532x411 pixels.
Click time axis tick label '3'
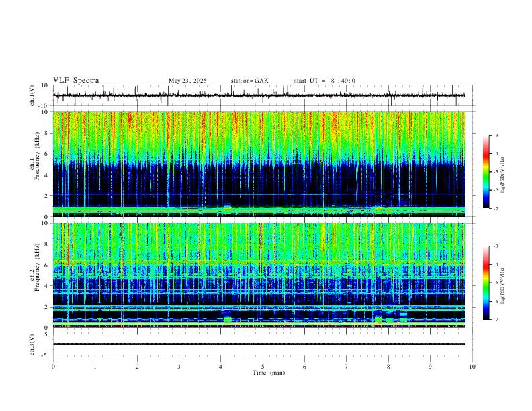coord(179,367)
